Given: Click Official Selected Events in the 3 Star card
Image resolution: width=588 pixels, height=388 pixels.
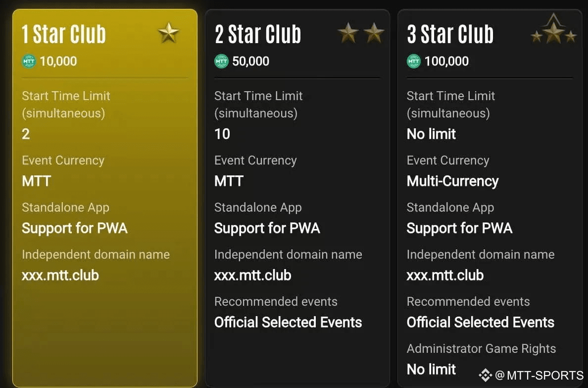Looking at the screenshot, I should 481,322.
